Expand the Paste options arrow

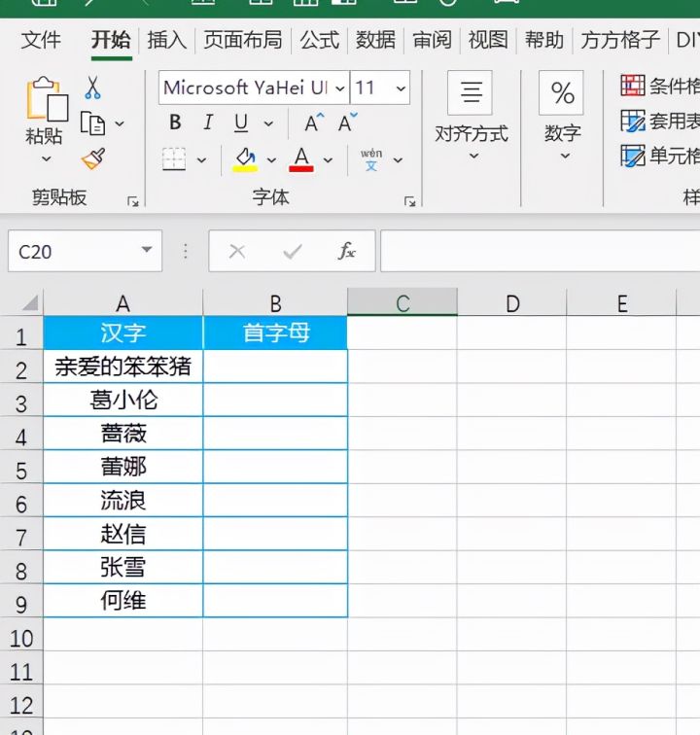click(46, 158)
